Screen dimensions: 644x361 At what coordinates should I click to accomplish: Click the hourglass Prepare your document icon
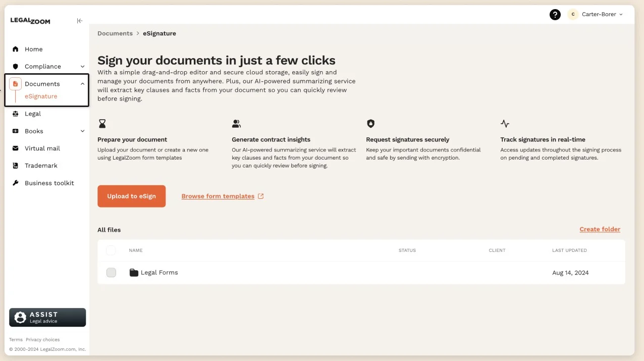click(x=102, y=124)
